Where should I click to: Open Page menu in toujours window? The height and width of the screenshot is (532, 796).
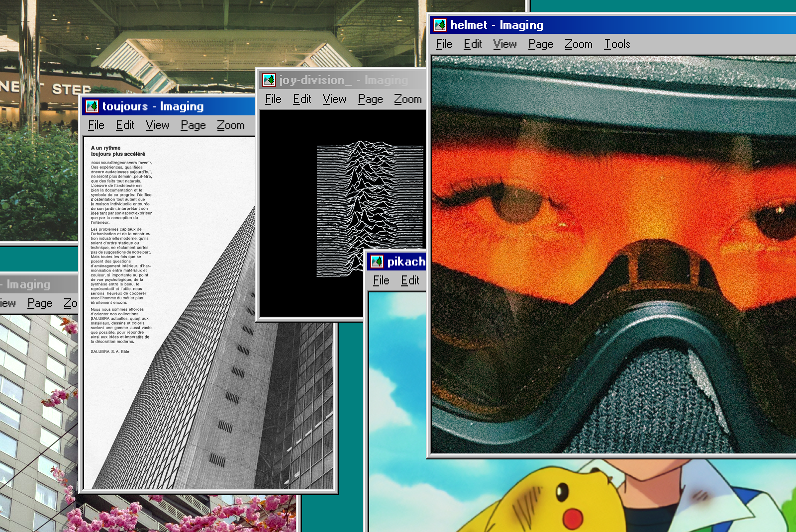coord(193,126)
